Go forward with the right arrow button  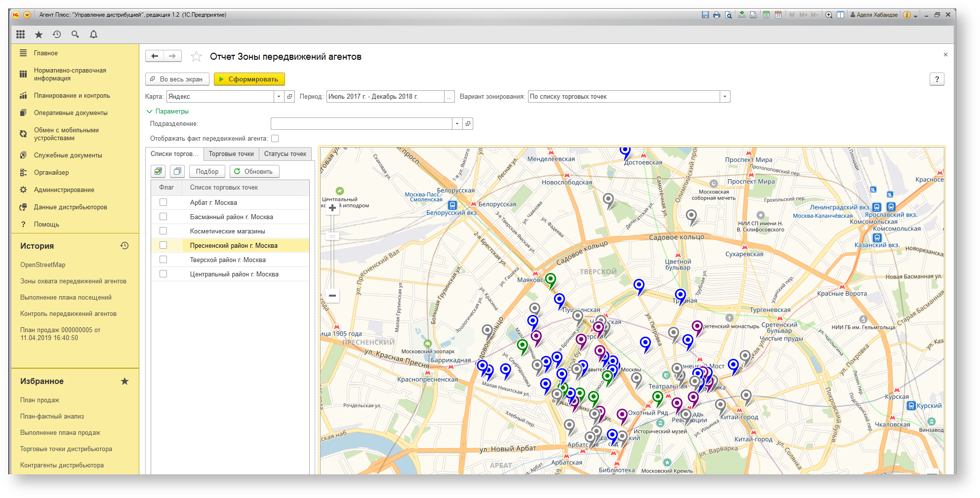(x=172, y=56)
